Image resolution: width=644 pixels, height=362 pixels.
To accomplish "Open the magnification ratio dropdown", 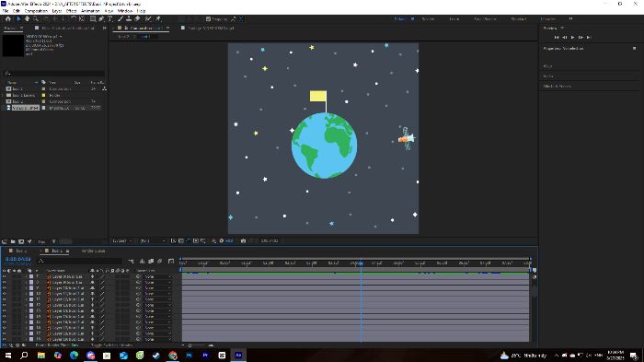I will coord(122,241).
